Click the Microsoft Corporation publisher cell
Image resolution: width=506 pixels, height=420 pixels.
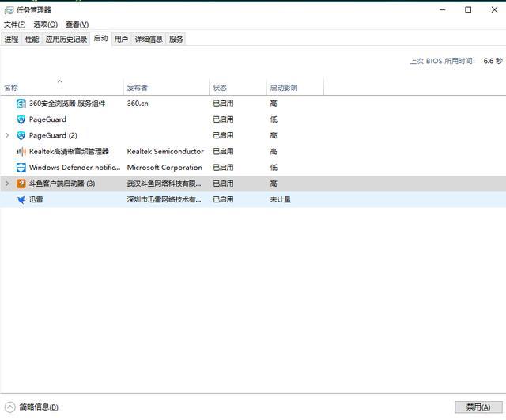pyautogui.click(x=164, y=168)
